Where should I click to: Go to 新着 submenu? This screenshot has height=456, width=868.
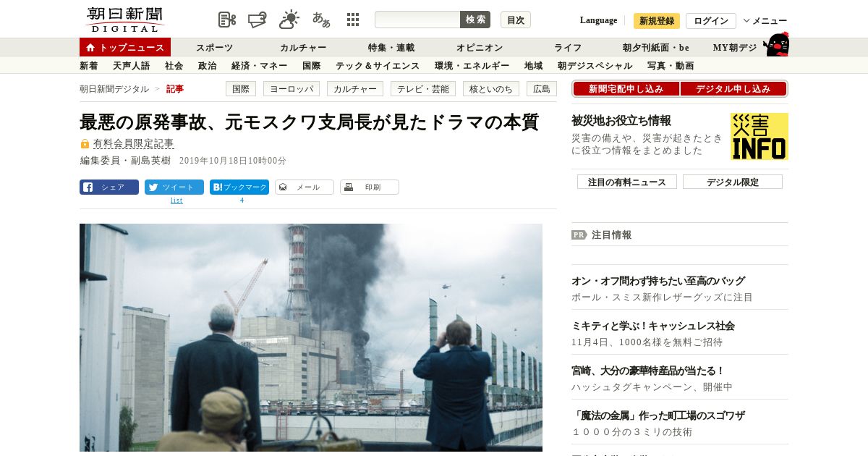(89, 66)
